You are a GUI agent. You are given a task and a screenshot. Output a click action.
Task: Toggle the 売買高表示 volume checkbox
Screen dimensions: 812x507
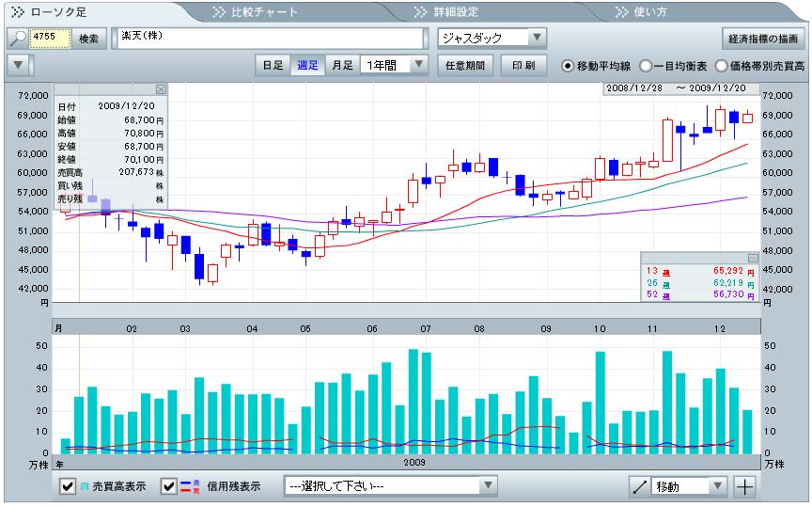[x=68, y=486]
